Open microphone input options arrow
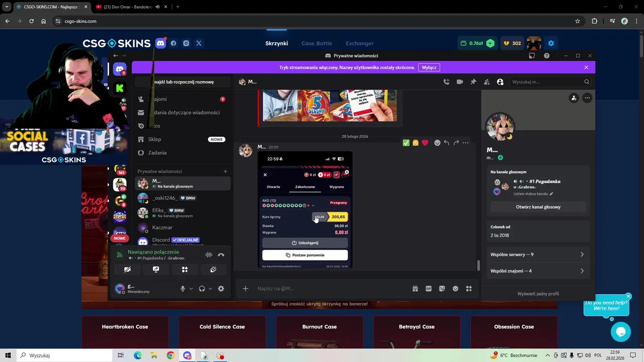 point(191,289)
